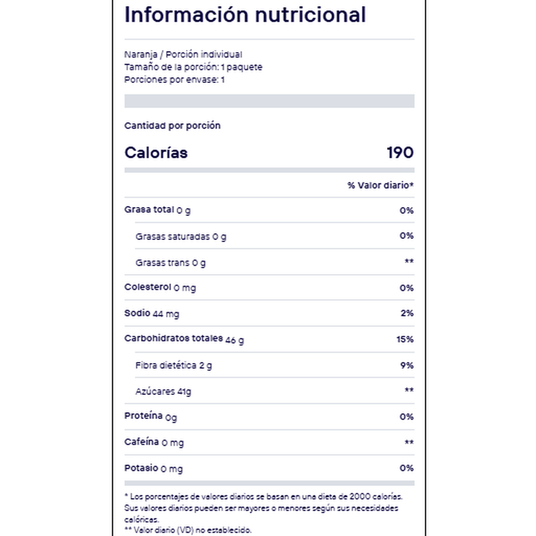The width and height of the screenshot is (536, 536).
Task: Click the Grasas trans 0 g line
Action: coord(274,262)
